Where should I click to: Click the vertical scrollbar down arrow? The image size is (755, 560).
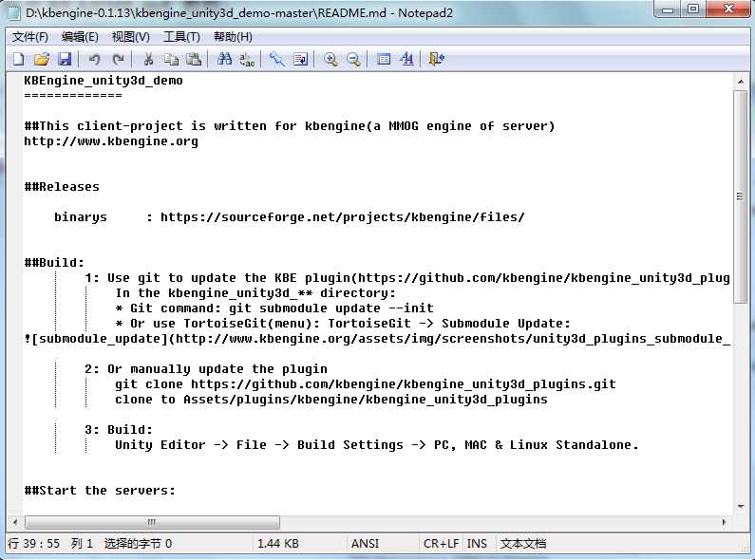pos(741,506)
